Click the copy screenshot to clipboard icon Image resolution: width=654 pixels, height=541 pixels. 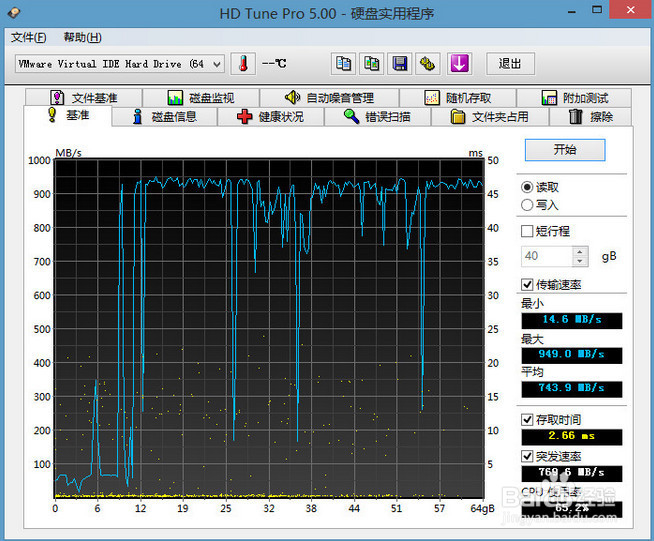371,64
